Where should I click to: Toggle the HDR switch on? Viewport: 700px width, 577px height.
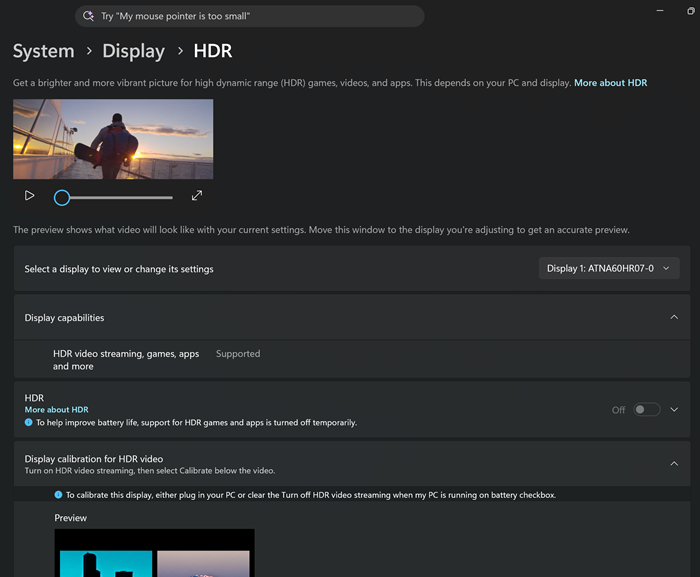click(x=646, y=410)
